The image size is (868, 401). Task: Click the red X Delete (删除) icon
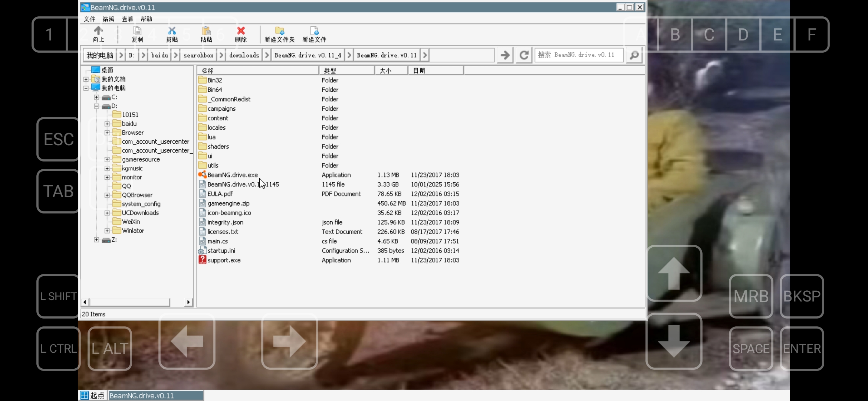click(x=241, y=31)
